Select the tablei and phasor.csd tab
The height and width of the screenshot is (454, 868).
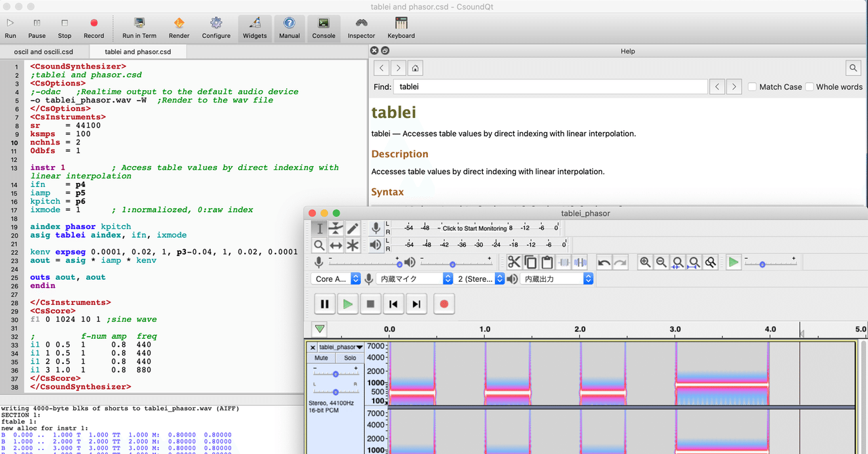pyautogui.click(x=138, y=51)
